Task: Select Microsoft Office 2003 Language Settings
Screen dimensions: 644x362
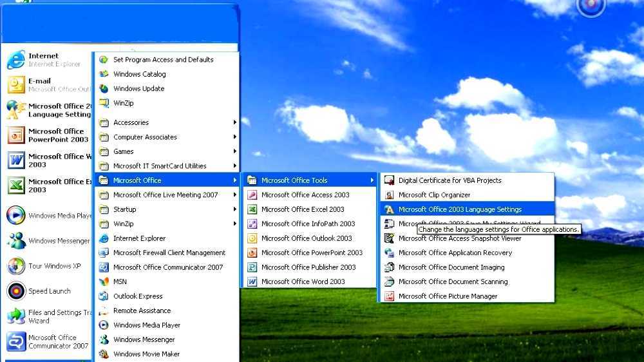Action: tap(468, 209)
